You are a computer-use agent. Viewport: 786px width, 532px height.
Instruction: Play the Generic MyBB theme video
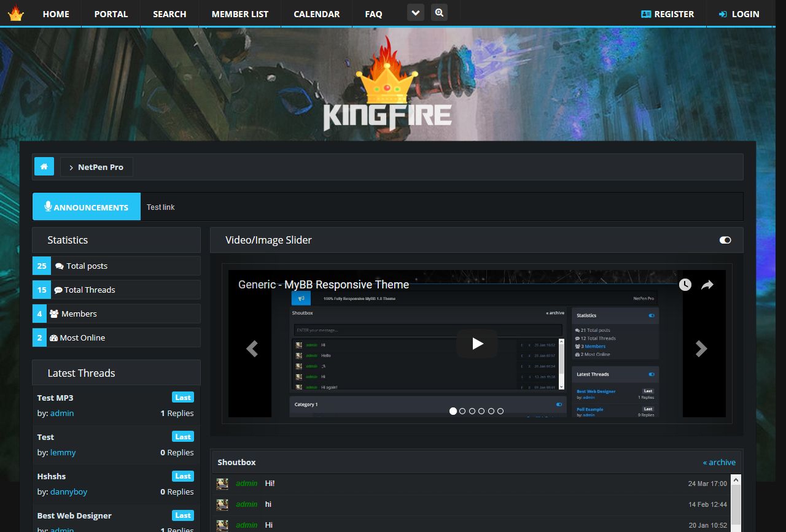(x=477, y=344)
